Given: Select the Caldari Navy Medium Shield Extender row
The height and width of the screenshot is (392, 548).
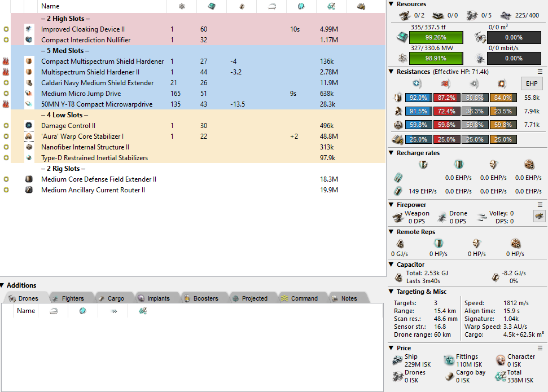Looking at the screenshot, I should [x=97, y=83].
